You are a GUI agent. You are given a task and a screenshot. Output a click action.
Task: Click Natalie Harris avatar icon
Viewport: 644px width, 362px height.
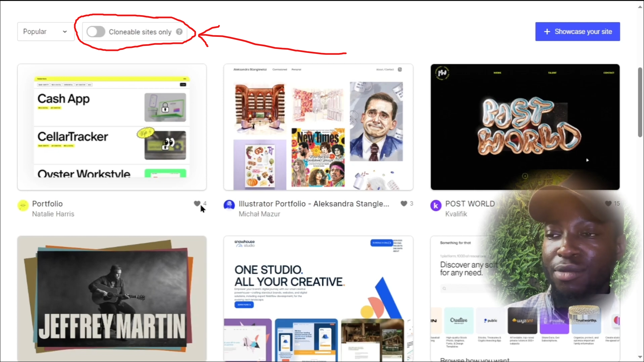[23, 205]
